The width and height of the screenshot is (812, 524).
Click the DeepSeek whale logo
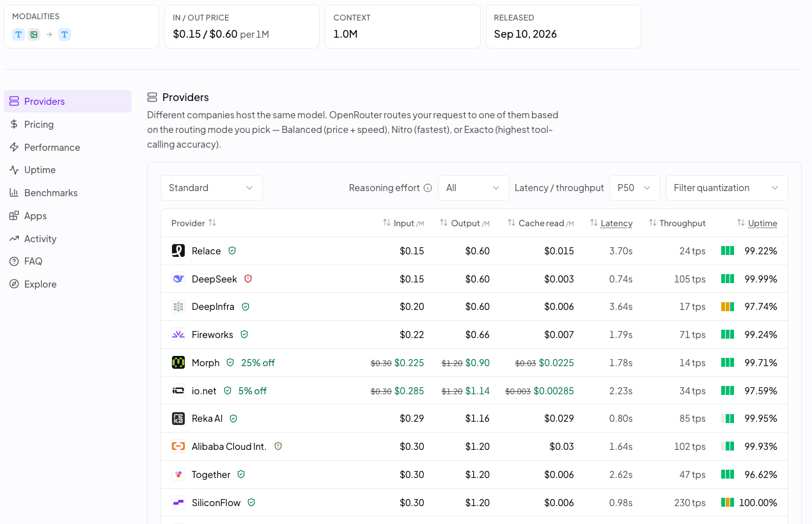(178, 279)
